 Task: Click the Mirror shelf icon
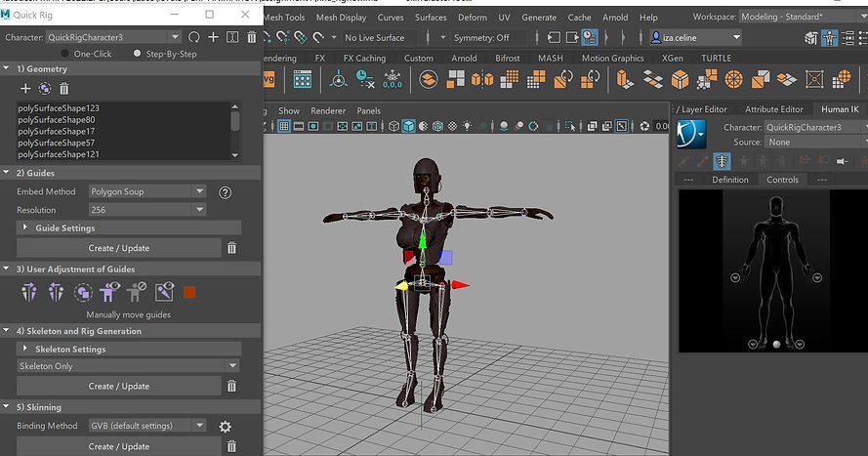[x=482, y=79]
